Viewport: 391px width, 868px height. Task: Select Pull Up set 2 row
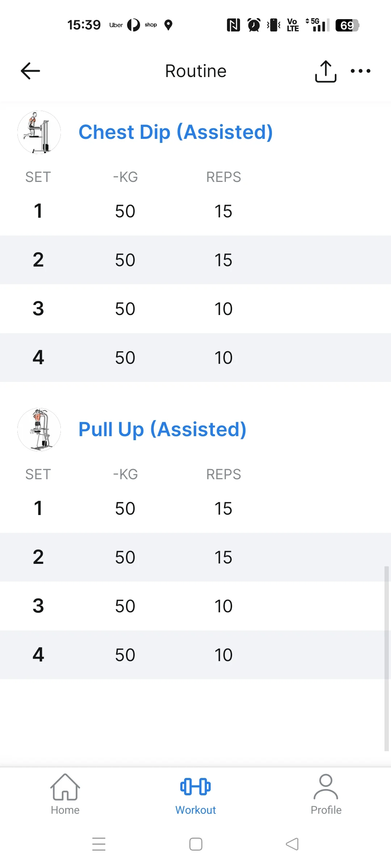click(x=195, y=557)
